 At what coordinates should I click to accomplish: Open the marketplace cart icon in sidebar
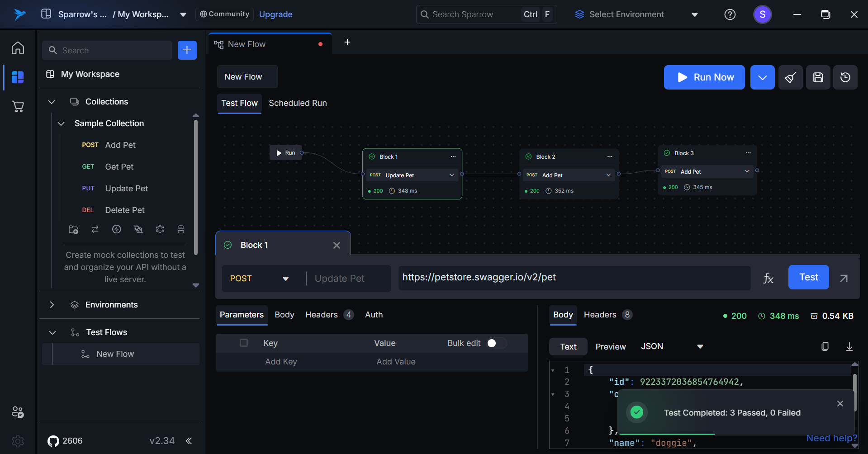point(18,107)
